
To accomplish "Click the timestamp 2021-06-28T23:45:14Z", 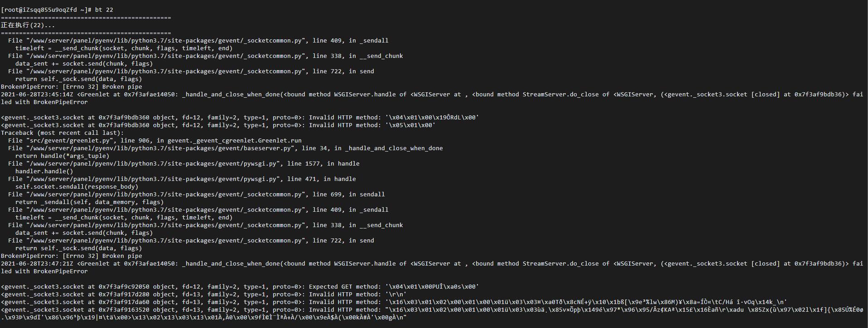I will pos(37,94).
